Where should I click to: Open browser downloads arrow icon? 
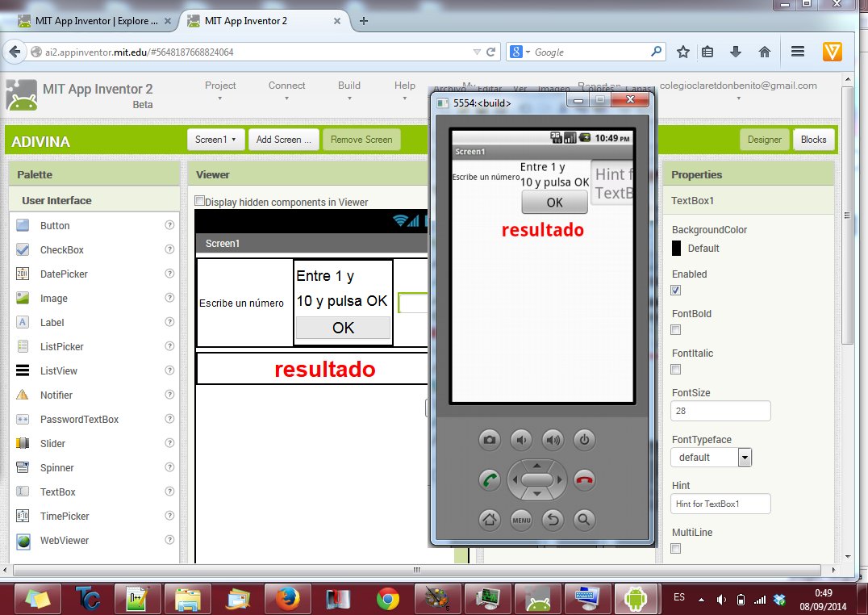(x=735, y=52)
